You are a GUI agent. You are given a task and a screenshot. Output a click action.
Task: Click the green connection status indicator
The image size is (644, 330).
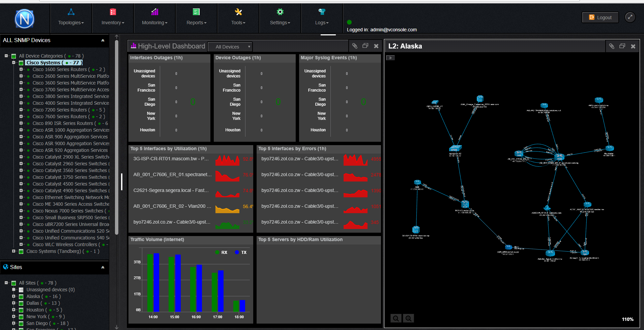click(349, 22)
